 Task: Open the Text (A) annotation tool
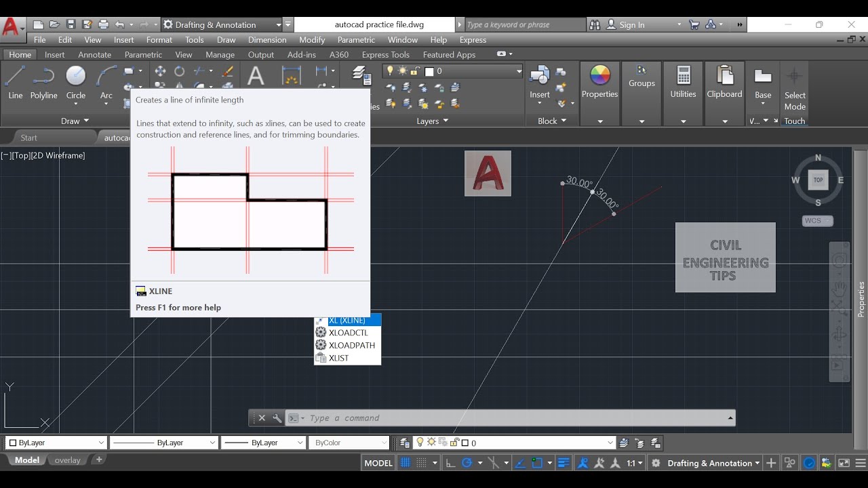tap(256, 76)
